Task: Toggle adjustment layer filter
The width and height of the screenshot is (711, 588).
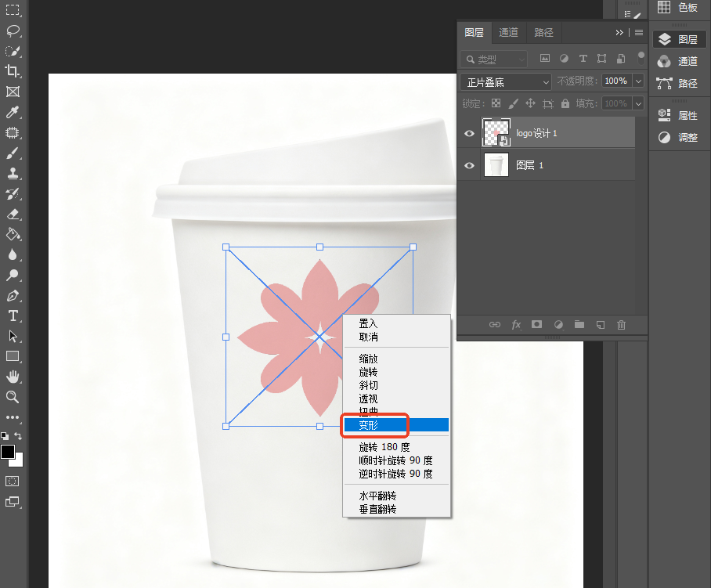Action: [x=564, y=59]
